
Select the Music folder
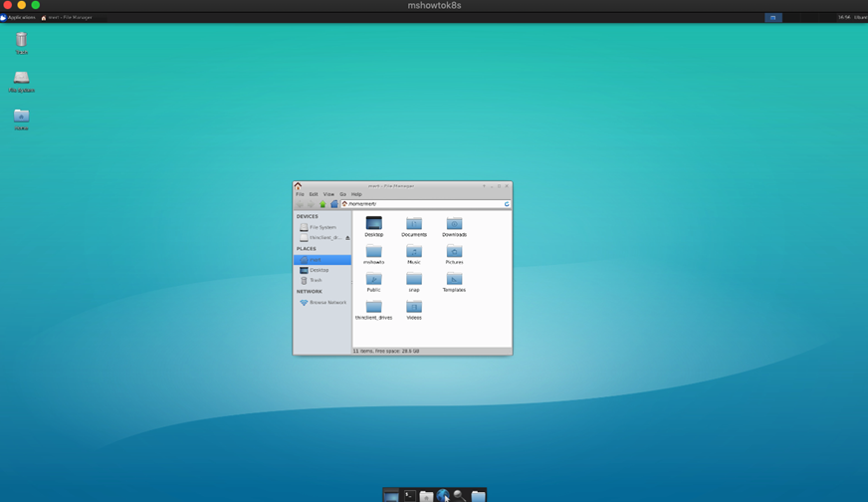[414, 254]
